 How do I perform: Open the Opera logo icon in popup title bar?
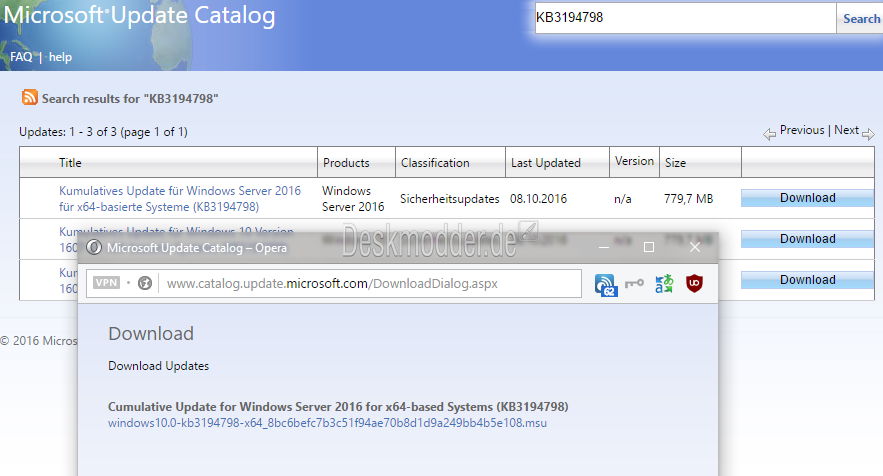pyautogui.click(x=94, y=247)
